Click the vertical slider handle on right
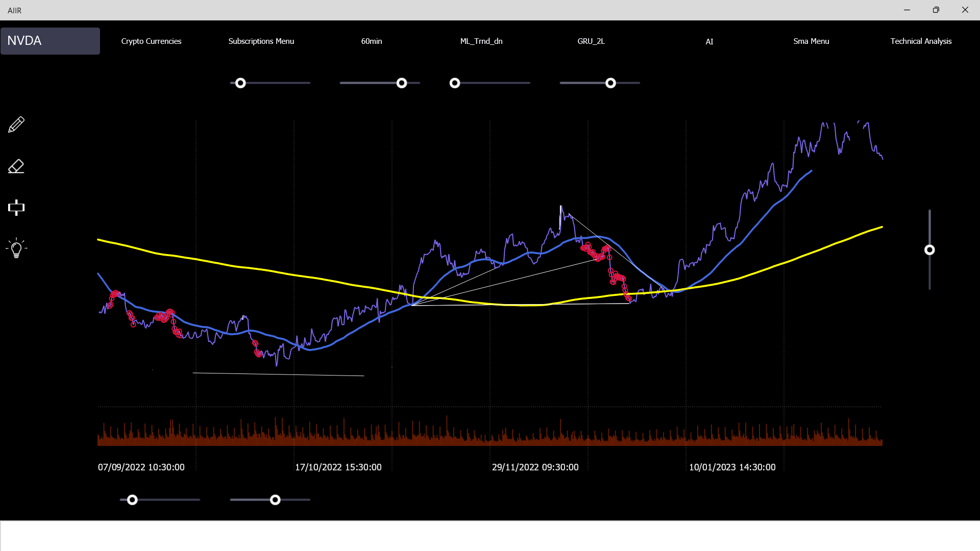This screenshot has width=980, height=551. coord(929,250)
